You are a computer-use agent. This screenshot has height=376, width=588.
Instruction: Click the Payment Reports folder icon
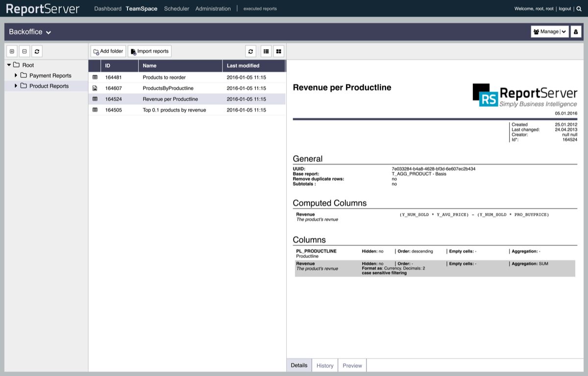24,75
